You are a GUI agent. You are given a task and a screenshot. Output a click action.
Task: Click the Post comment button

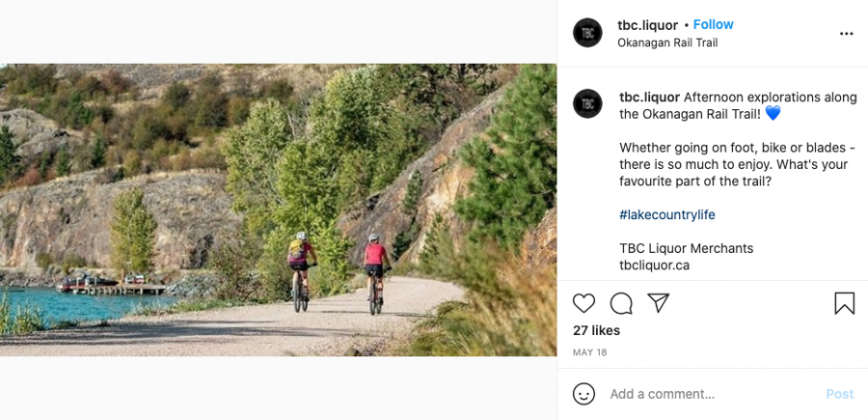[x=840, y=394]
